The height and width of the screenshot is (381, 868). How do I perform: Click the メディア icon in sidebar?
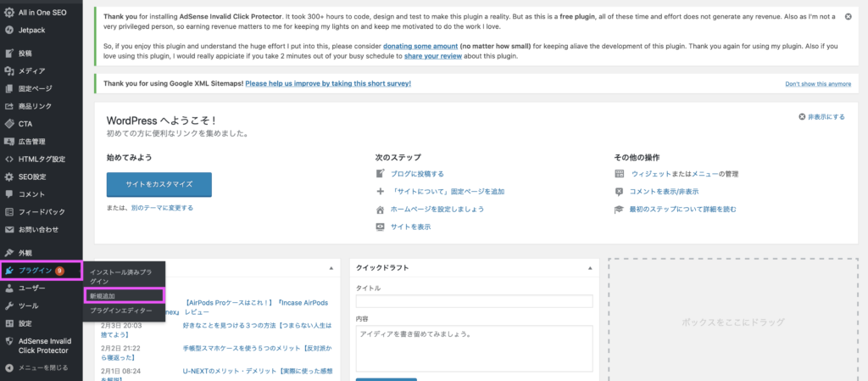click(x=8, y=71)
